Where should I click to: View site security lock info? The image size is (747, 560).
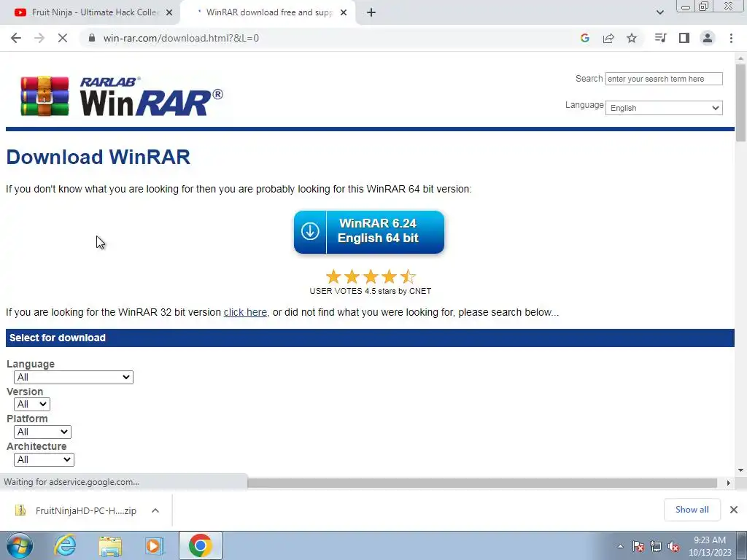pyautogui.click(x=93, y=38)
